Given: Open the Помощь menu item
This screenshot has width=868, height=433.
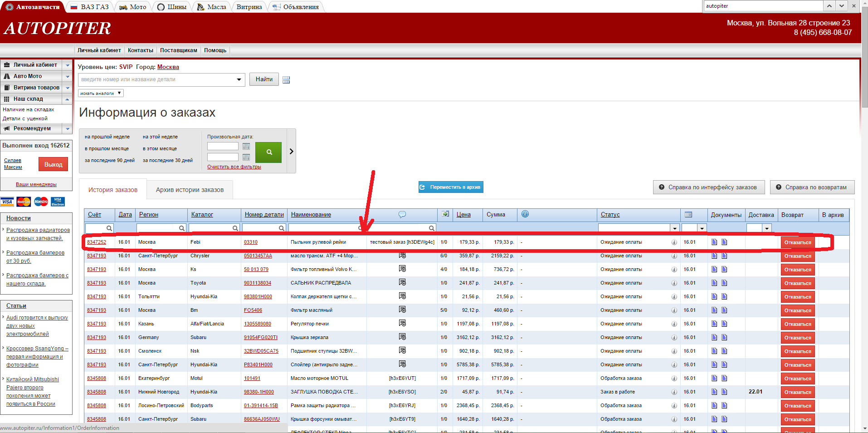Looking at the screenshot, I should (x=215, y=50).
